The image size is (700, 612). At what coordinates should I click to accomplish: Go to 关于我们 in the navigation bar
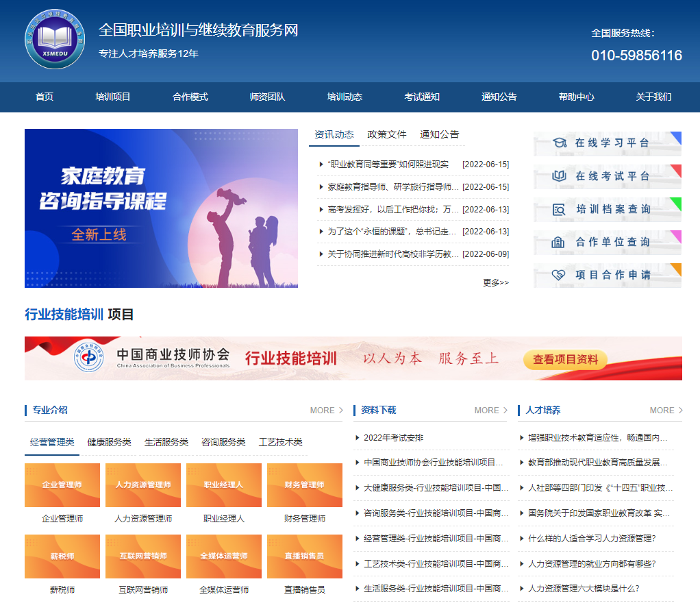pos(653,97)
